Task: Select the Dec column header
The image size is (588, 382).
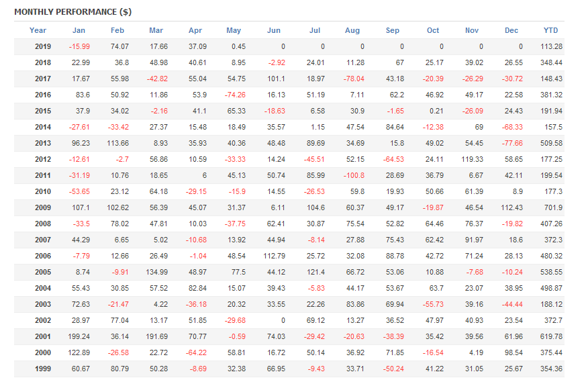Action: [x=511, y=30]
